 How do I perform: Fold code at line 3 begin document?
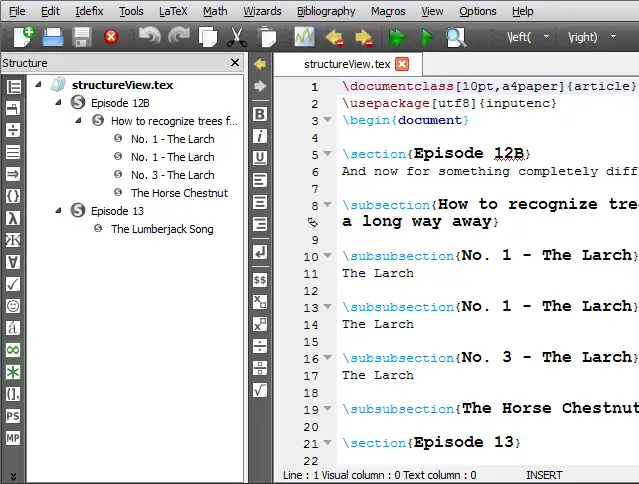(x=327, y=120)
